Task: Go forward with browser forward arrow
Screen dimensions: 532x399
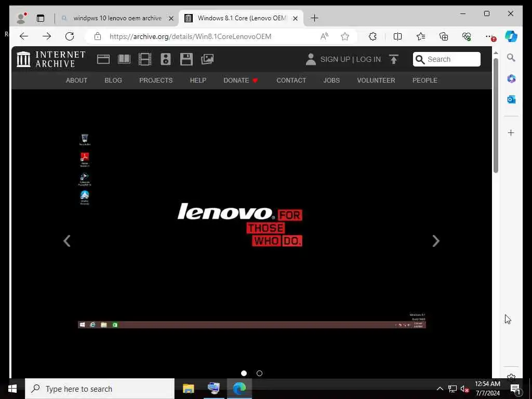Action: pos(47,36)
